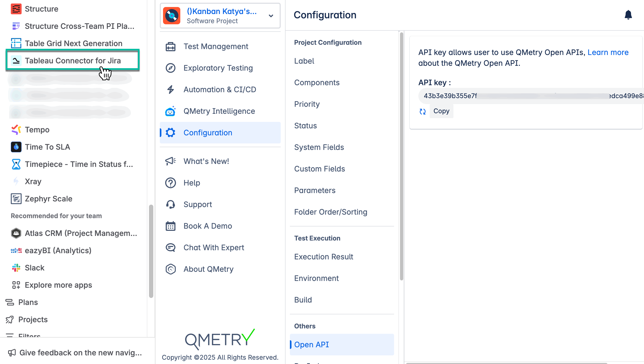This screenshot has height=364, width=644.
Task: Open QMetry Intelligence
Action: point(219,111)
